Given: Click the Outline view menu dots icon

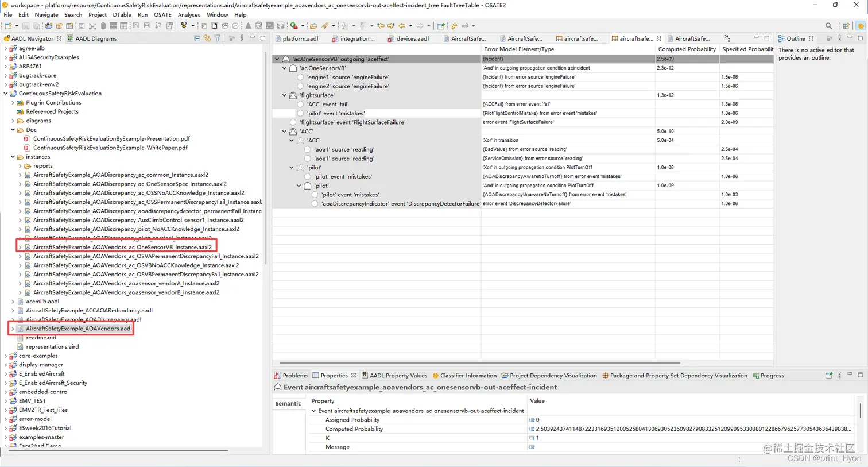Looking at the screenshot, I should pyautogui.click(x=839, y=38).
